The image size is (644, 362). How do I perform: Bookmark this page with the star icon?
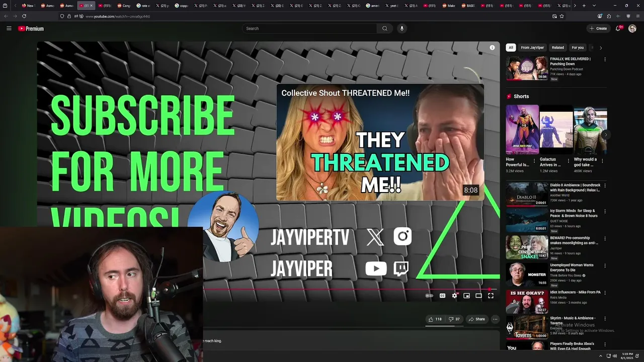tap(561, 16)
